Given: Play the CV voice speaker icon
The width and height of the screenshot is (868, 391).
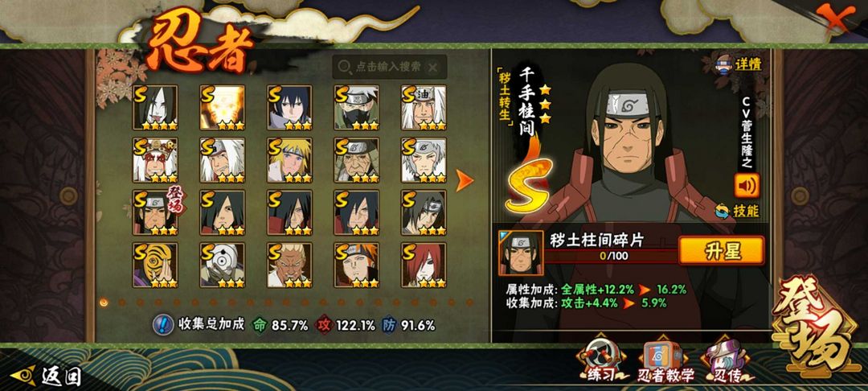Looking at the screenshot, I should 747,186.
